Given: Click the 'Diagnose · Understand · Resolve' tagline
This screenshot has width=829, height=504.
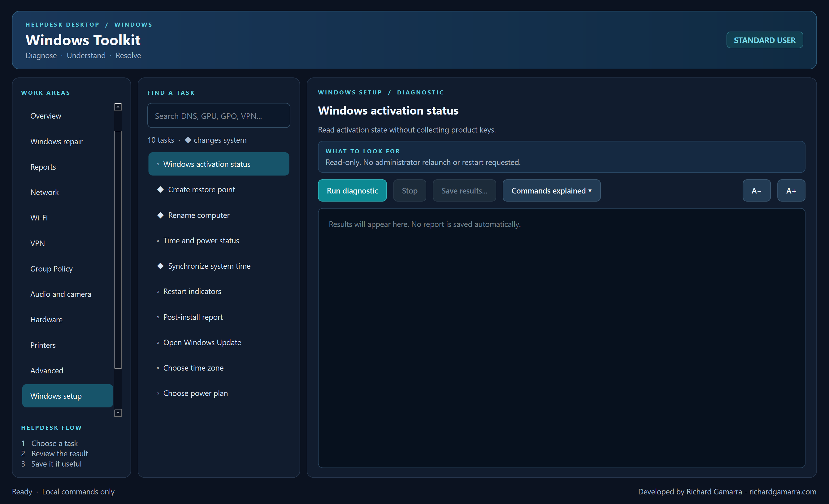Looking at the screenshot, I should (83, 55).
